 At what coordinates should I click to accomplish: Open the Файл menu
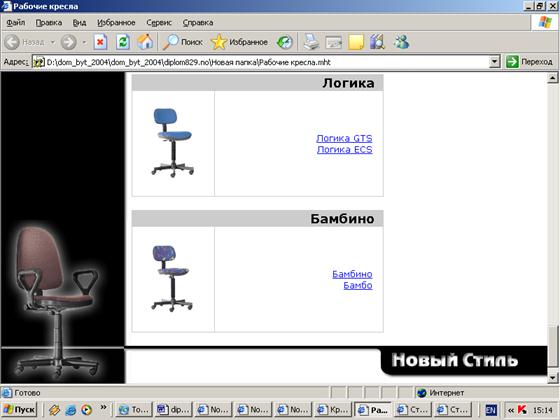[16, 22]
